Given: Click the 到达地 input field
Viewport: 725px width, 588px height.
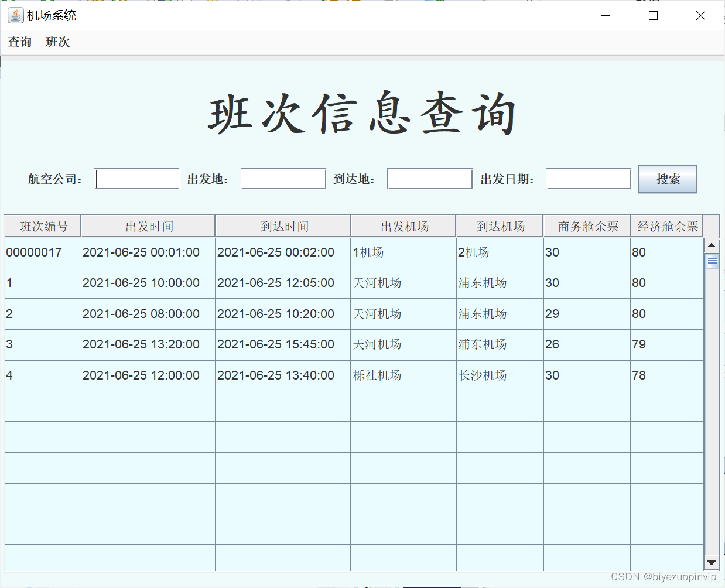Looking at the screenshot, I should pos(429,179).
